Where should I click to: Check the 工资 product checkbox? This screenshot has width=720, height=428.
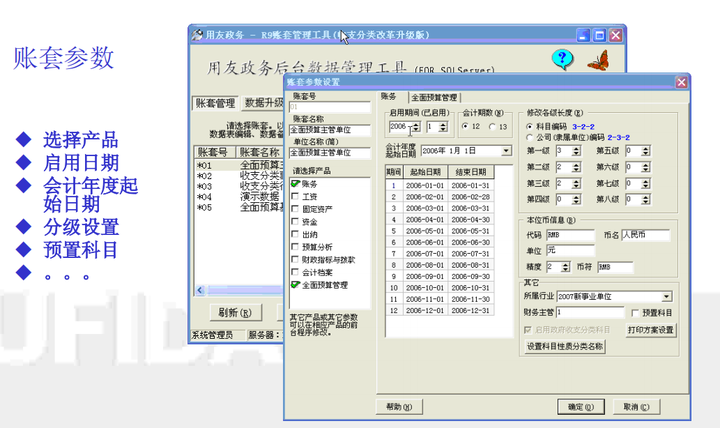pyautogui.click(x=295, y=196)
